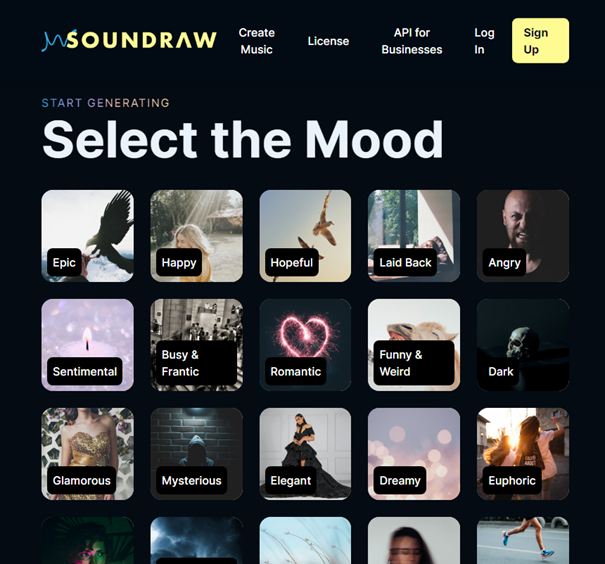Screen dimensions: 605x564
Task: Pick the Hopeful mood with birds
Action: click(x=305, y=236)
